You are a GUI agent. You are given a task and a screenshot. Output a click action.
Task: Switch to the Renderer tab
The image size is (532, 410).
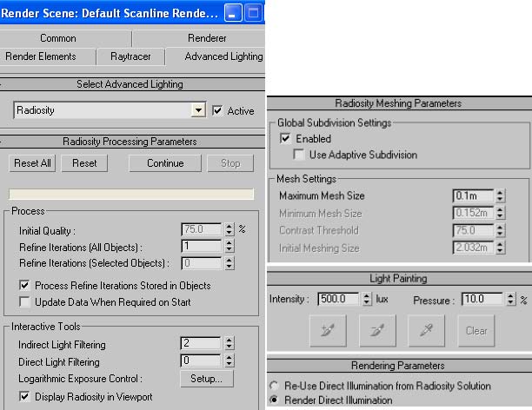pyautogui.click(x=207, y=38)
